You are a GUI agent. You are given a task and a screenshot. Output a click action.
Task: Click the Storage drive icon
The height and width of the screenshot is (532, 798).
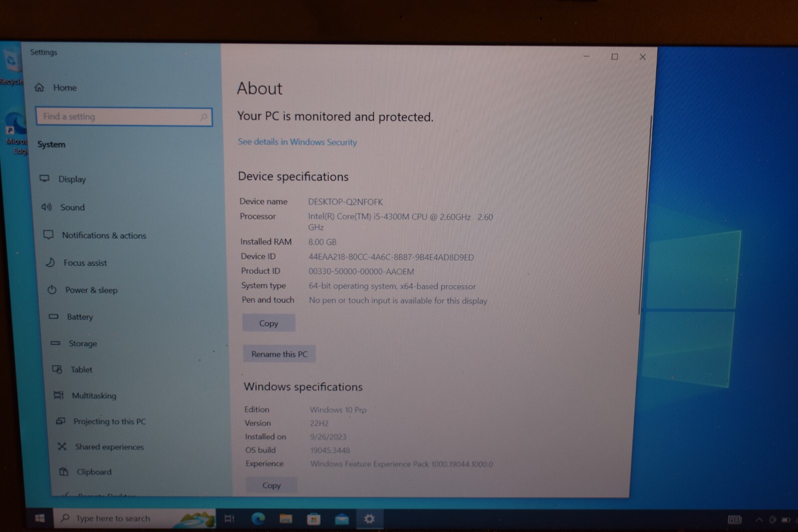pos(55,343)
